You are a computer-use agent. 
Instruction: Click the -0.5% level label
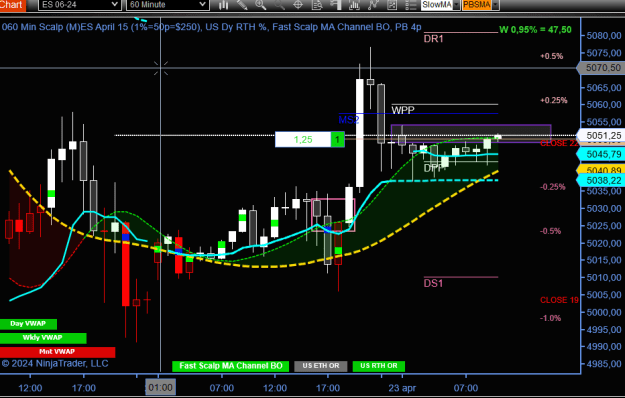tap(550, 231)
